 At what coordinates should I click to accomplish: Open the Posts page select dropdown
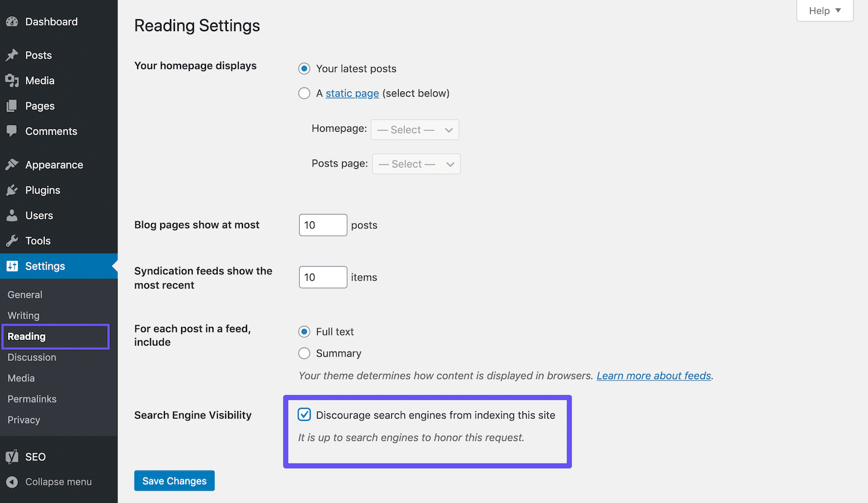(x=415, y=164)
